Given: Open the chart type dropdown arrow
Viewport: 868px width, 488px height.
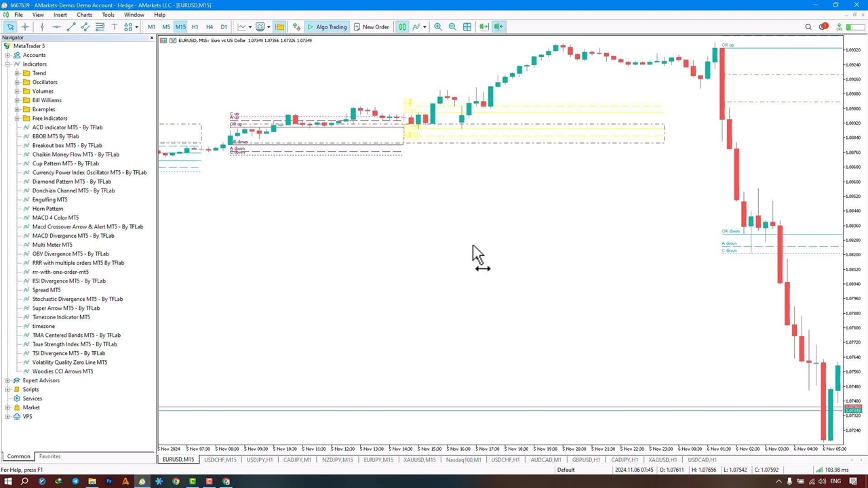Looking at the screenshot, I should pos(250,27).
